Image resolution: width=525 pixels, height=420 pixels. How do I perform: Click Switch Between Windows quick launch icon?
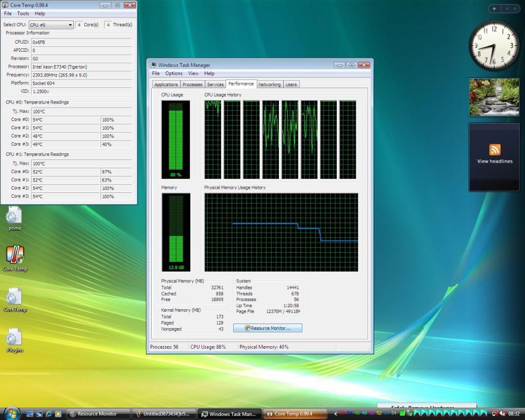[39, 414]
